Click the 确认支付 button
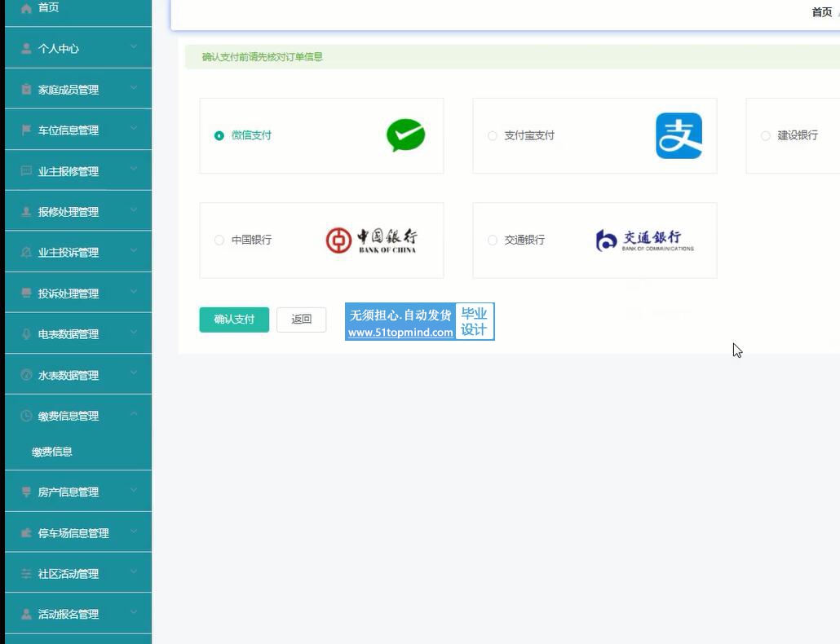This screenshot has height=644, width=840. pos(234,320)
